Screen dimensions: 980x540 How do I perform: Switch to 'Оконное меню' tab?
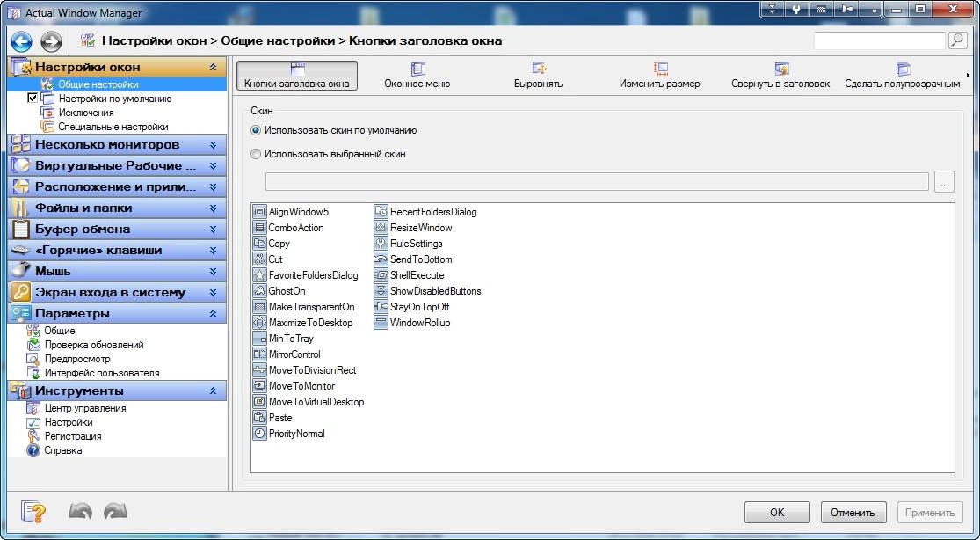(x=417, y=76)
